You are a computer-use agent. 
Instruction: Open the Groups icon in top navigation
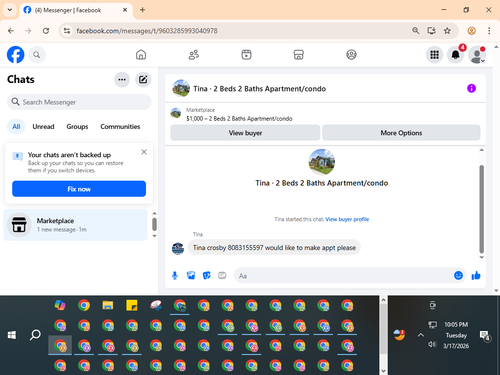[351, 55]
